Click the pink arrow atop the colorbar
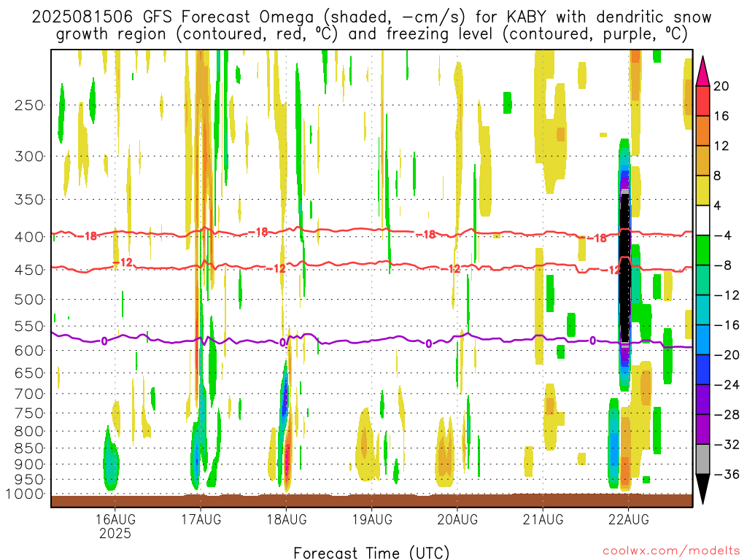The height and width of the screenshot is (560, 747). 703,71
